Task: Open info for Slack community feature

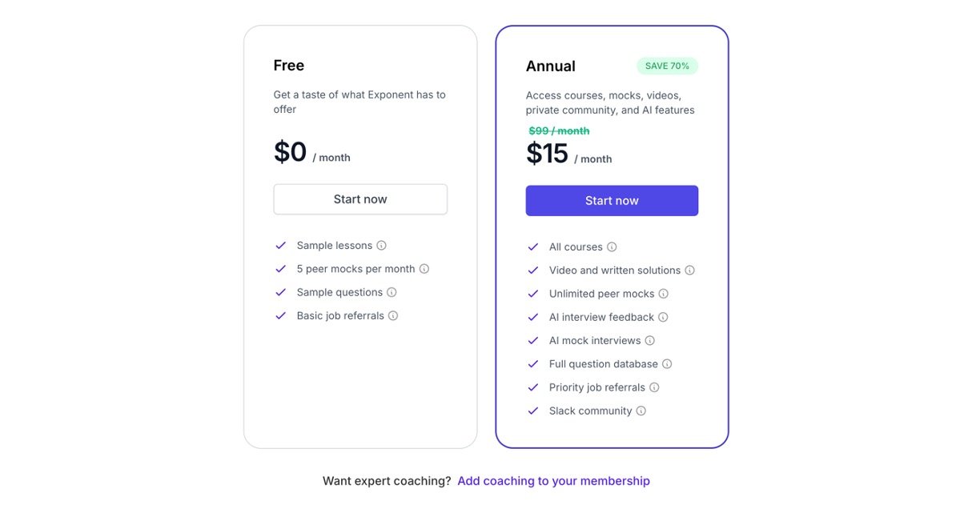Action: [641, 411]
